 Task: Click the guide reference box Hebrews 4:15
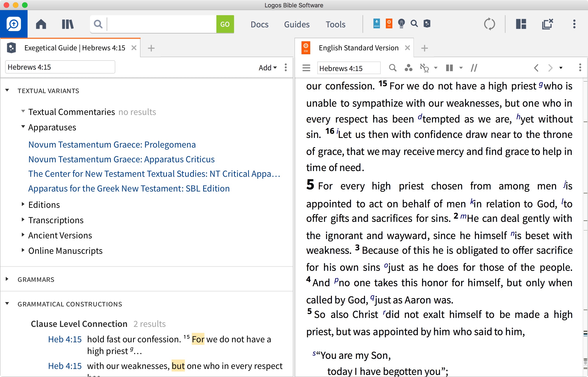tap(60, 67)
